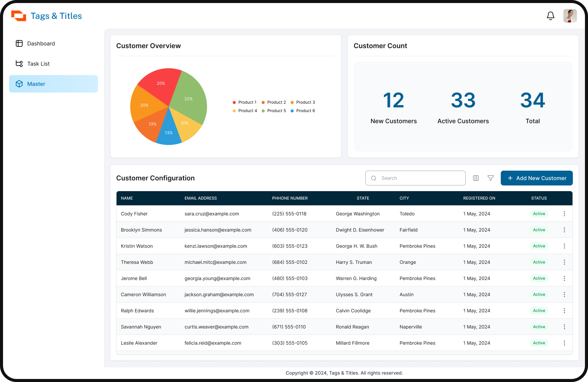Open the notifications bell
588x382 pixels.
(x=550, y=16)
